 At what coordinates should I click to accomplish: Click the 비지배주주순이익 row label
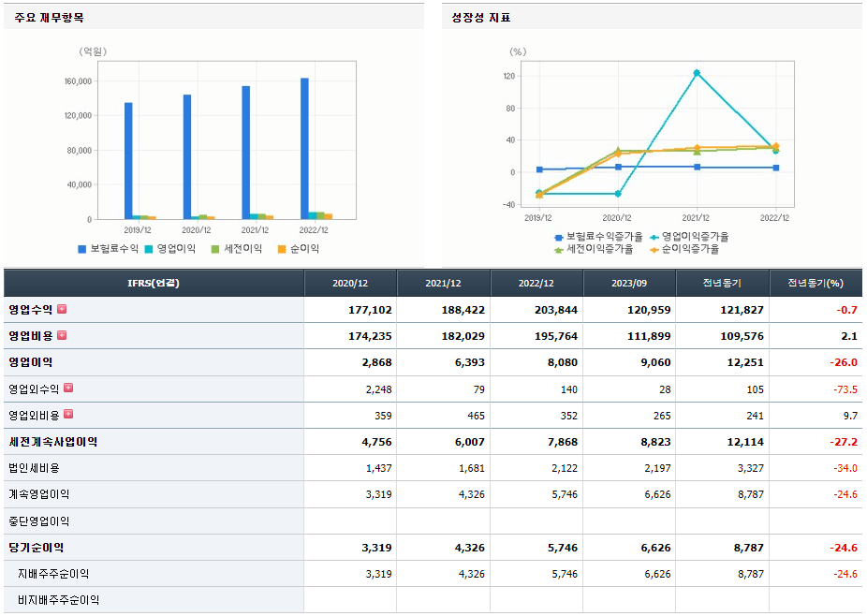tap(58, 600)
